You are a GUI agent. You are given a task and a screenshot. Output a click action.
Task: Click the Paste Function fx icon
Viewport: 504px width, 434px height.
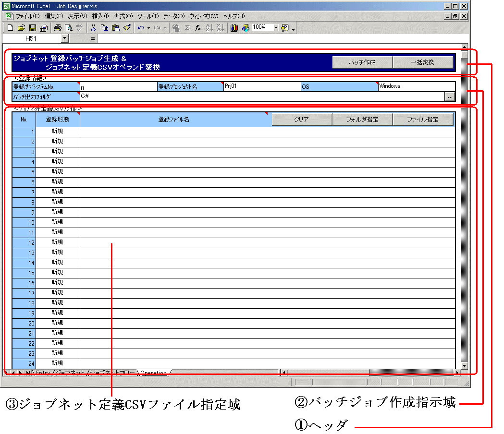(197, 28)
